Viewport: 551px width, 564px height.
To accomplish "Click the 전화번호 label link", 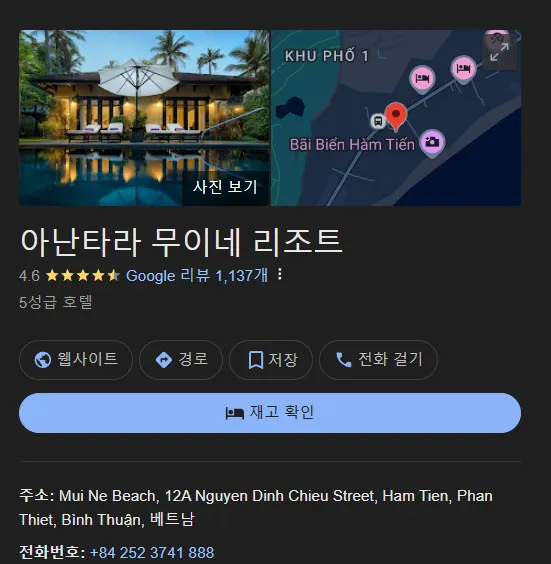I will pos(49,552).
